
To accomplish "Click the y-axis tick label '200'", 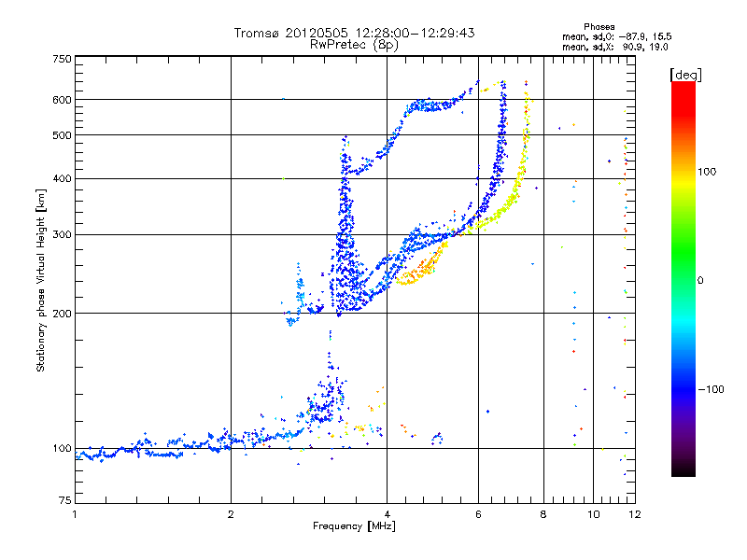I will [x=62, y=314].
